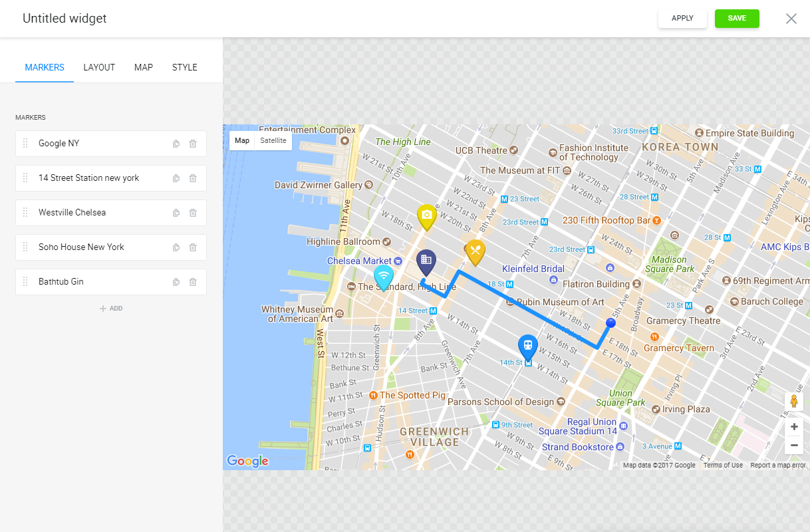Viewport: 810px width, 532px height.
Task: Duplicate the 14 Street Station new york marker
Action: tap(176, 178)
